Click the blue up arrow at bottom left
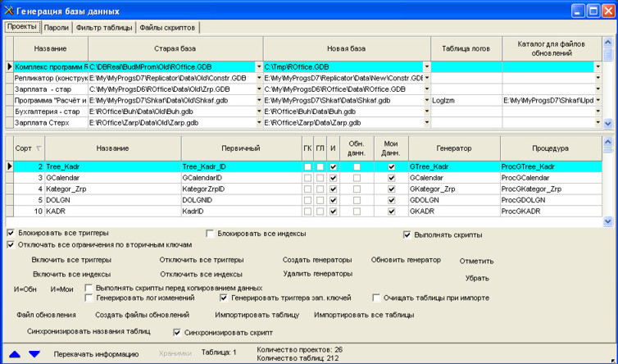The width and height of the screenshot is (618, 364). 15,354
